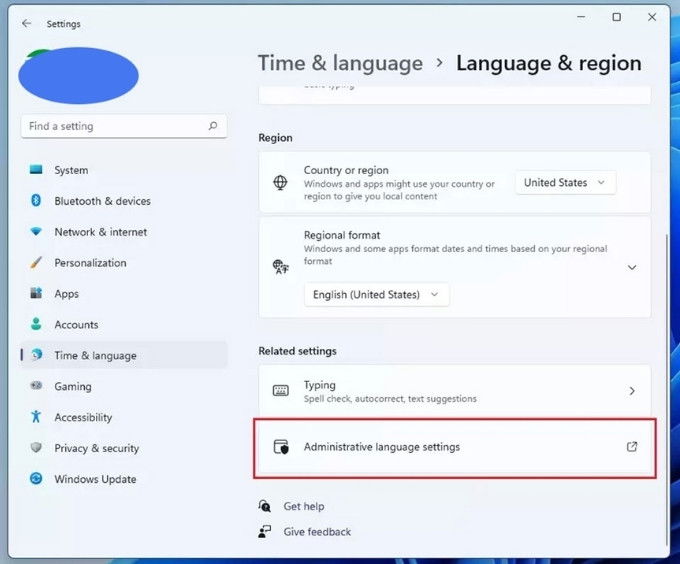Expand the Regional format section chevron
The image size is (680, 564).
[x=632, y=267]
